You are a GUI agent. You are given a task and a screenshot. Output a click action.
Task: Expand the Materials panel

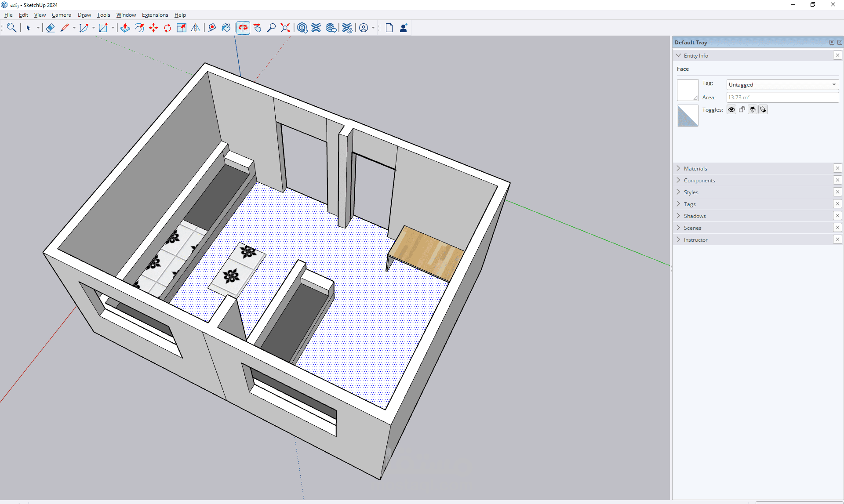[x=695, y=169]
